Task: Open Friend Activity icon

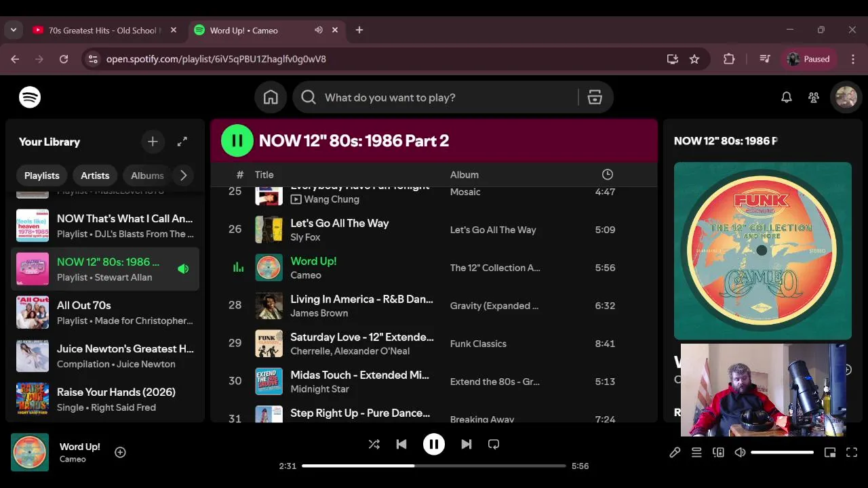Action: pos(814,98)
